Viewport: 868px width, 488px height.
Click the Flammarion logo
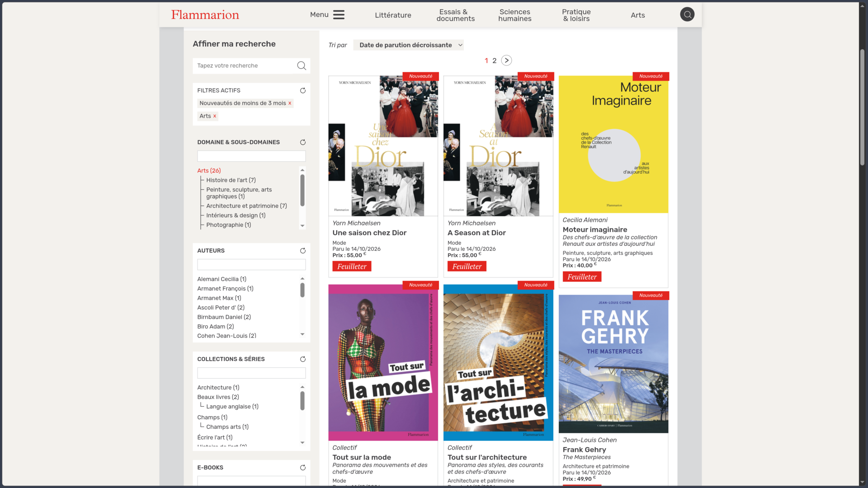[x=205, y=15]
